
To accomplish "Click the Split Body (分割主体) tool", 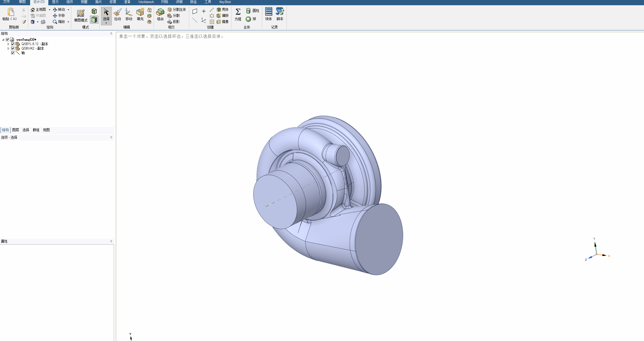I will click(x=177, y=10).
